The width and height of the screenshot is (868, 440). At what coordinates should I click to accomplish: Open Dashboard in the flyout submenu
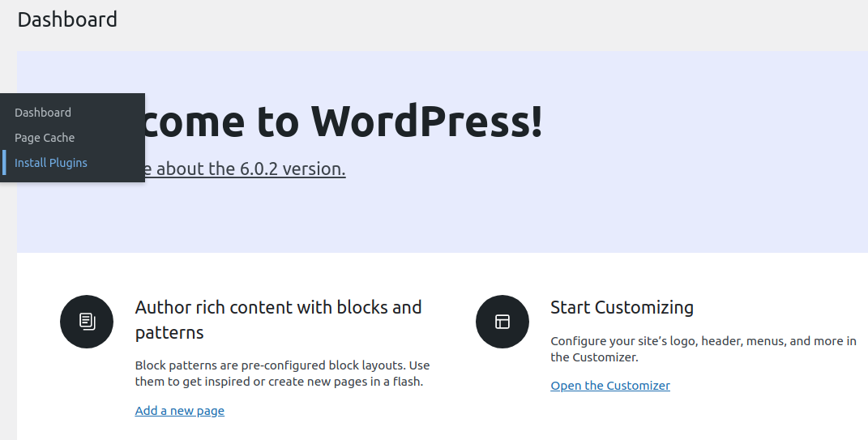[x=43, y=113]
